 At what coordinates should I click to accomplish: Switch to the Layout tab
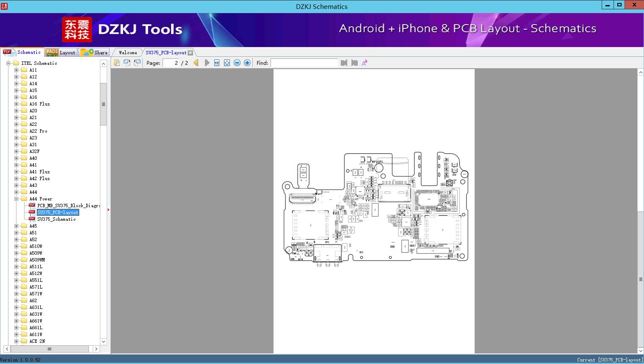pos(61,53)
